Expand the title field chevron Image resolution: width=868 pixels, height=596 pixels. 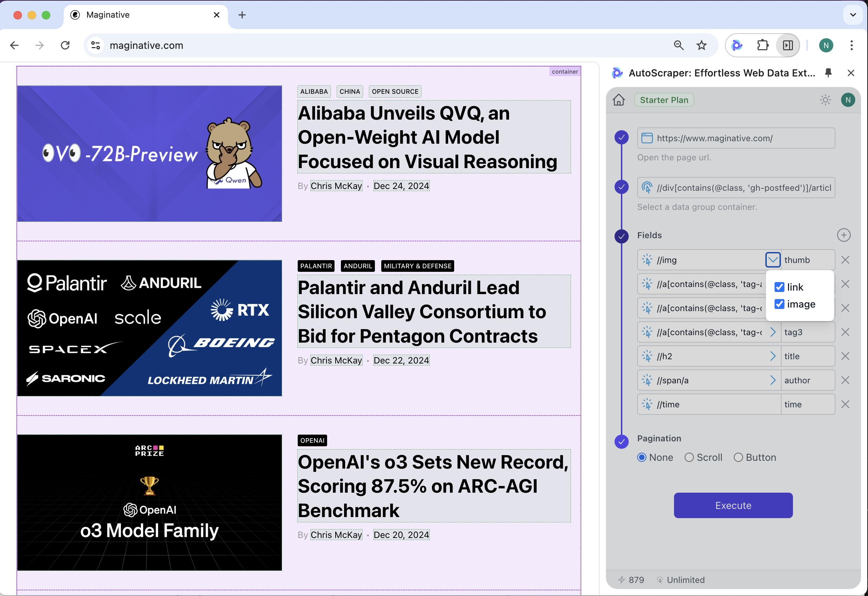[x=772, y=356]
